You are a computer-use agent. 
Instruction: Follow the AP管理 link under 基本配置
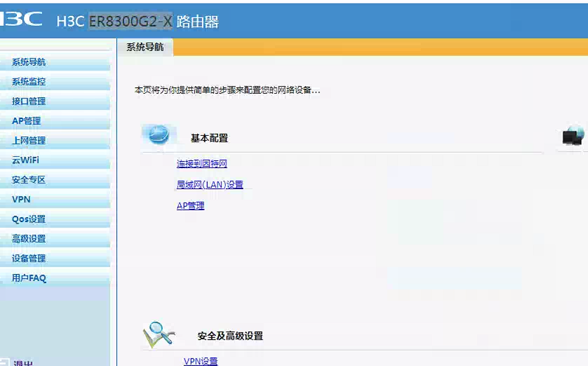[x=191, y=206]
